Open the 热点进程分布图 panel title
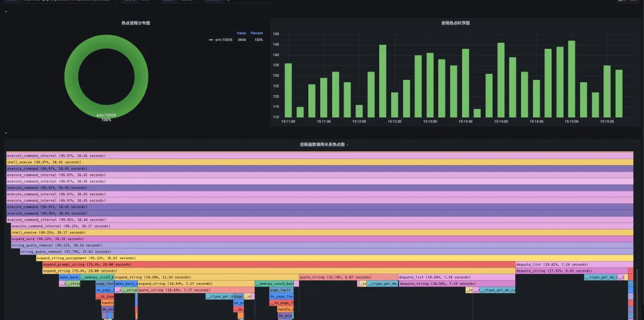This screenshot has width=644, height=320. tap(136, 23)
